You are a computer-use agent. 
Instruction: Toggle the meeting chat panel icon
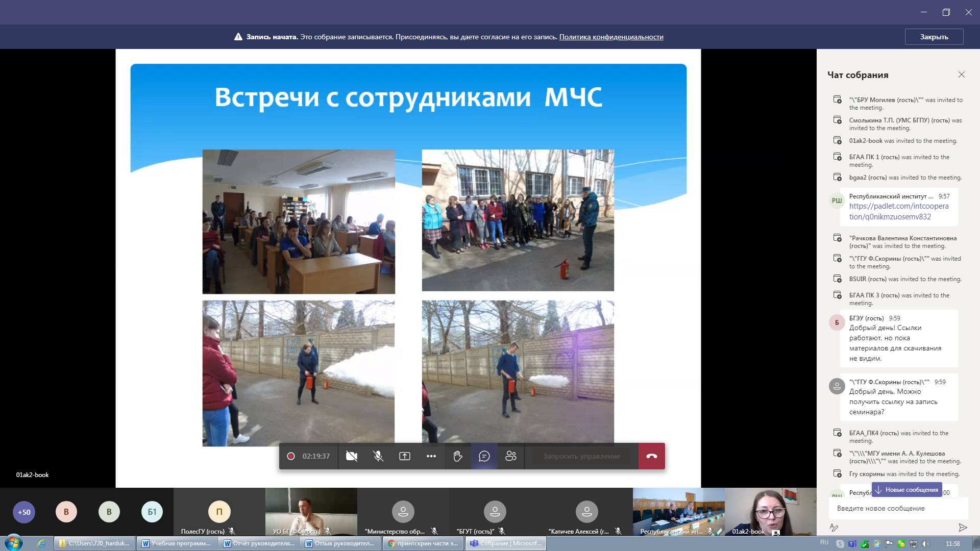484,456
